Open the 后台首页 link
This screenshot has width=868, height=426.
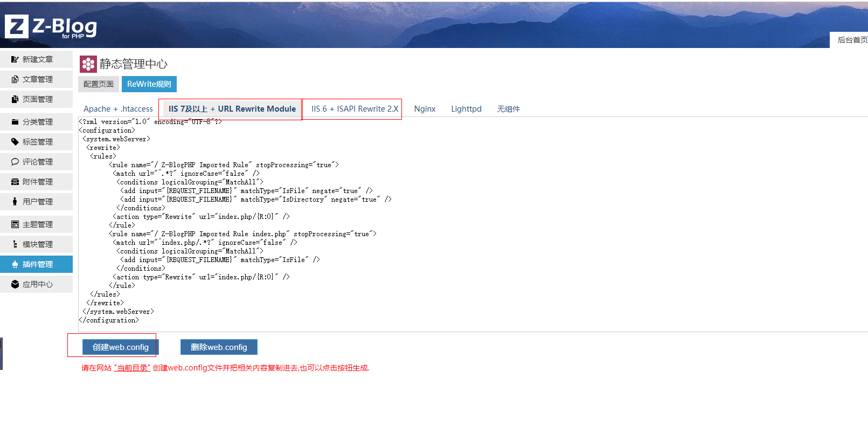tap(852, 40)
